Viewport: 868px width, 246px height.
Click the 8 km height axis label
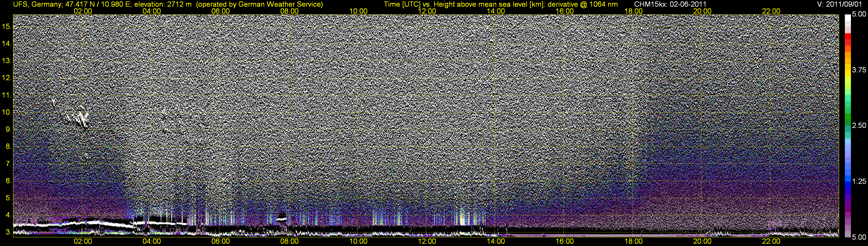(x=9, y=147)
